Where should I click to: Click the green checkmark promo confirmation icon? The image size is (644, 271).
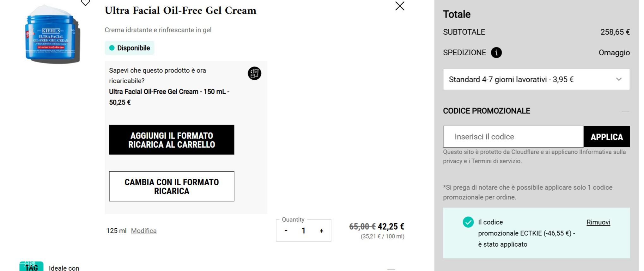(x=468, y=222)
